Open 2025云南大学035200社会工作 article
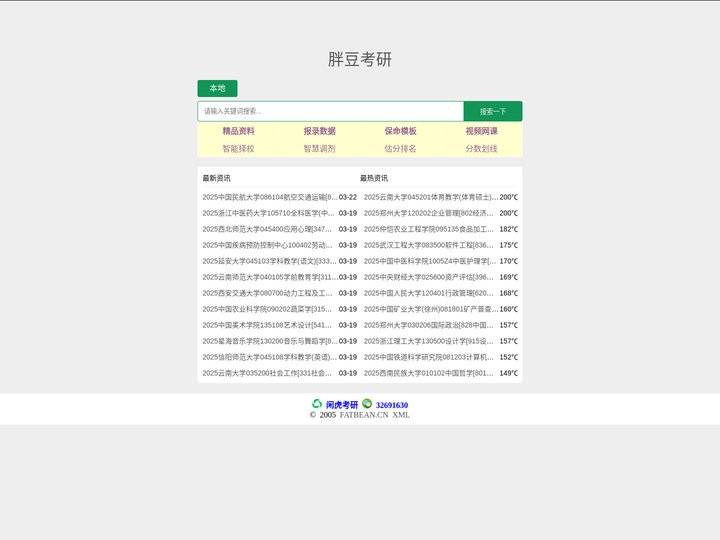Image resolution: width=720 pixels, height=540 pixels. [x=267, y=373]
